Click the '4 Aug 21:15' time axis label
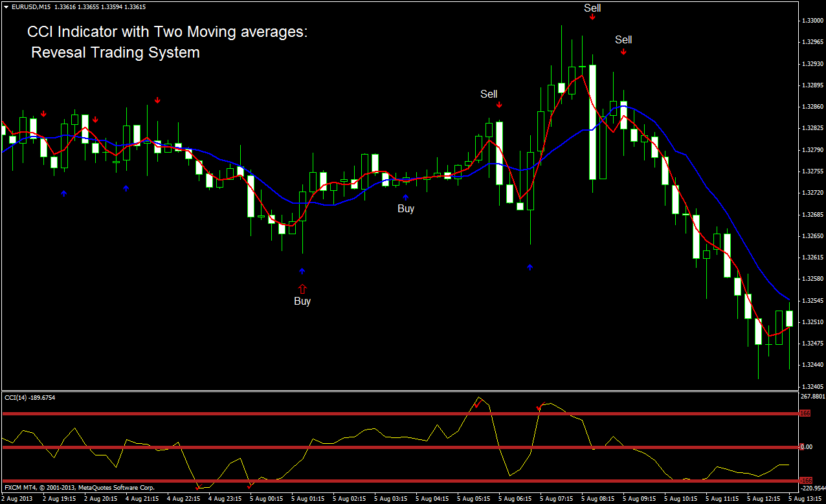The width and height of the screenshot is (826, 504). tap(143, 499)
